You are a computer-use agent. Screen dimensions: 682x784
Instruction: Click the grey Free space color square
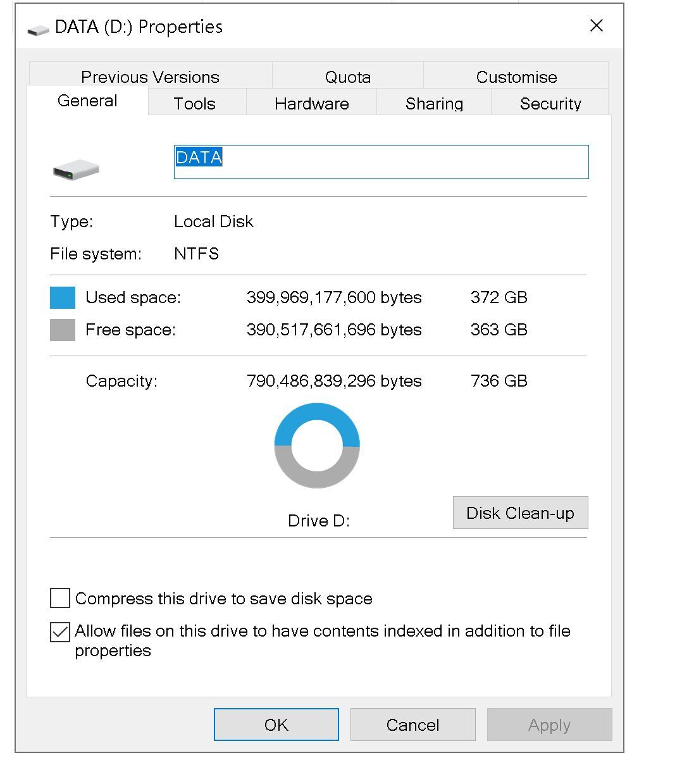63,330
